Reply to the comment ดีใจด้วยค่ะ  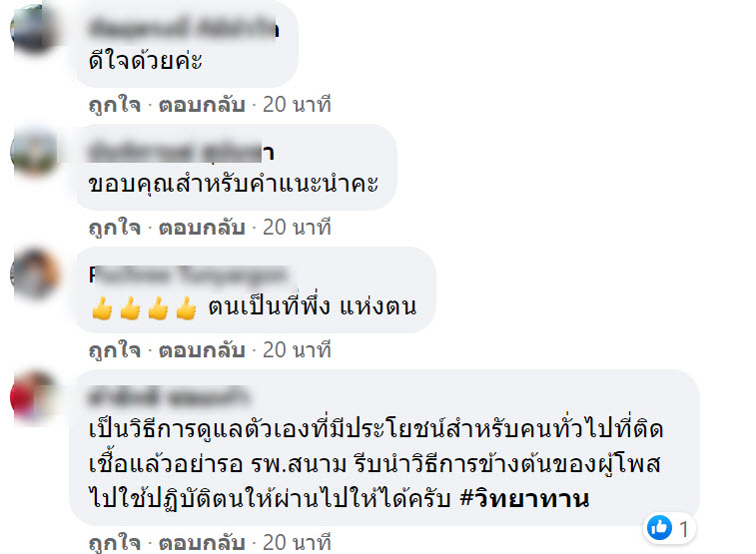tap(202, 105)
